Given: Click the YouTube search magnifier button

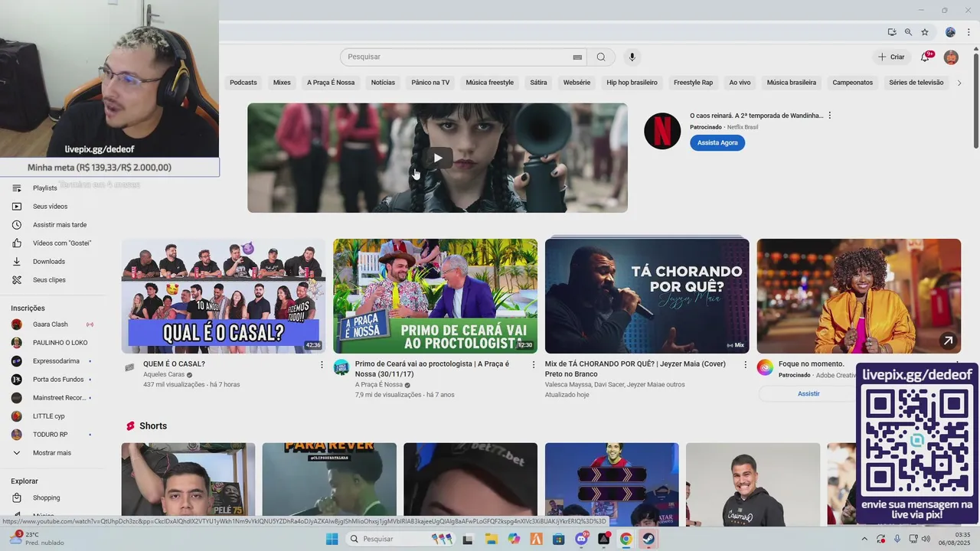Looking at the screenshot, I should coord(601,57).
